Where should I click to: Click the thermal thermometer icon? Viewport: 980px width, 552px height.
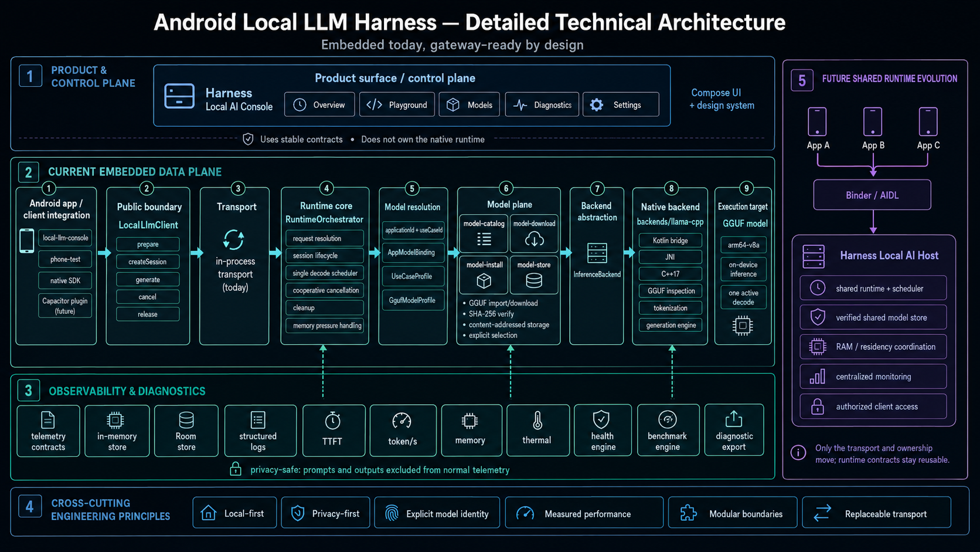(537, 421)
